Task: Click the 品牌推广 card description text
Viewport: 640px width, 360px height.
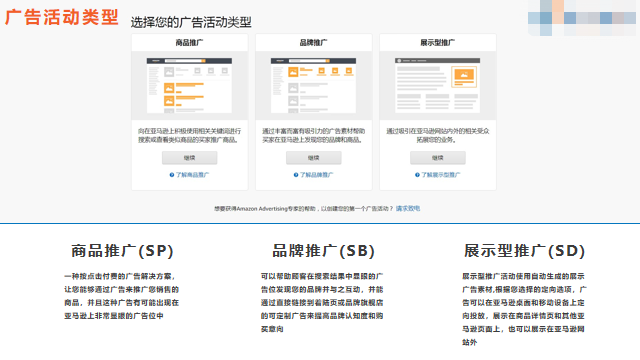Action: 313,135
